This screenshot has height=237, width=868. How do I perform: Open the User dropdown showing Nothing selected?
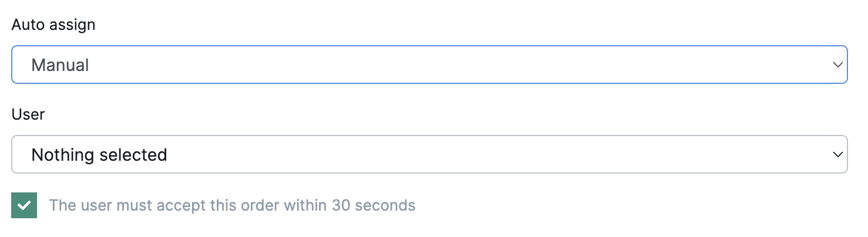click(429, 154)
